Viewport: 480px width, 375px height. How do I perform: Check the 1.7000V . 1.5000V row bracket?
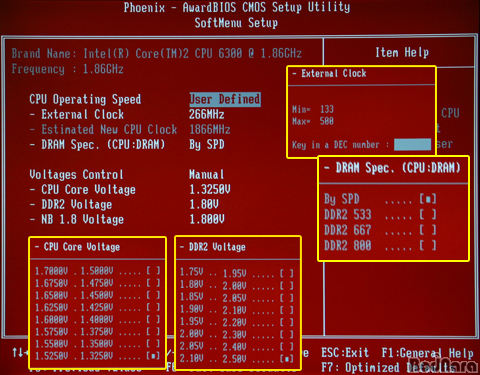tap(153, 271)
